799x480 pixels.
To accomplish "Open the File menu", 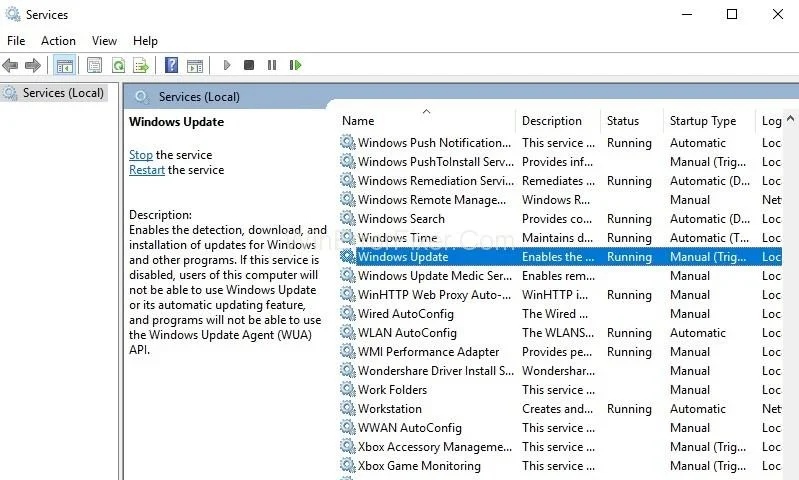I will pos(16,41).
